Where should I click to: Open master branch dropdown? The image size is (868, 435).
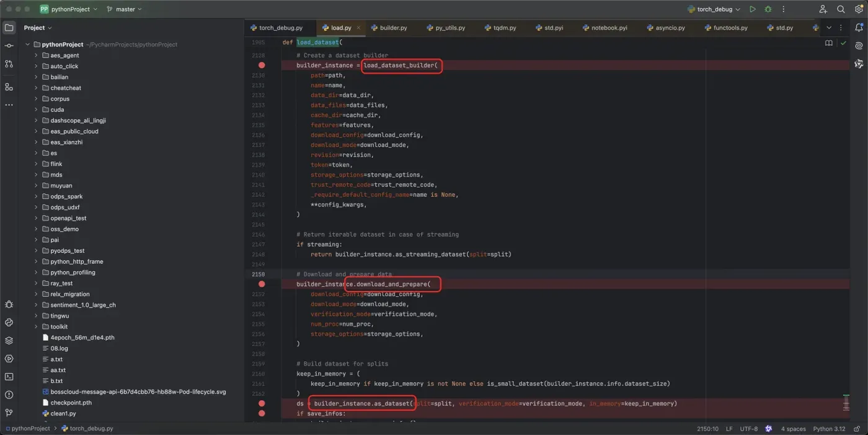[x=125, y=9]
